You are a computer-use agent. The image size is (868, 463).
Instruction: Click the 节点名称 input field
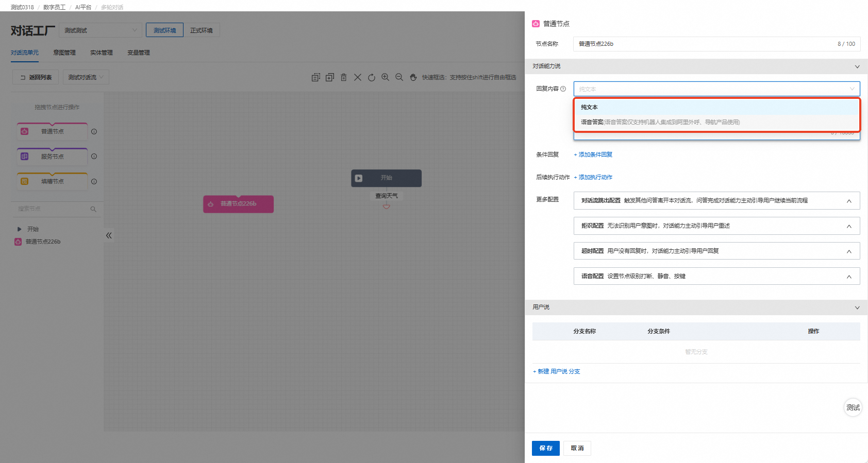coord(716,44)
